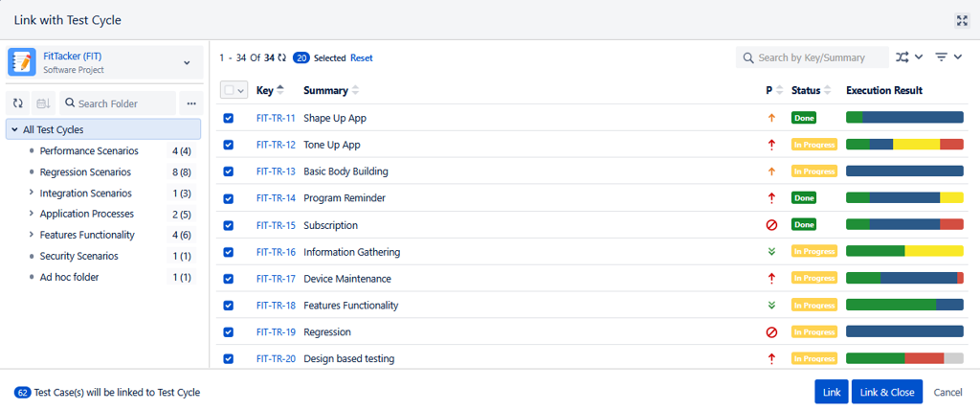Click the In Progress status of Regression

[813, 331]
